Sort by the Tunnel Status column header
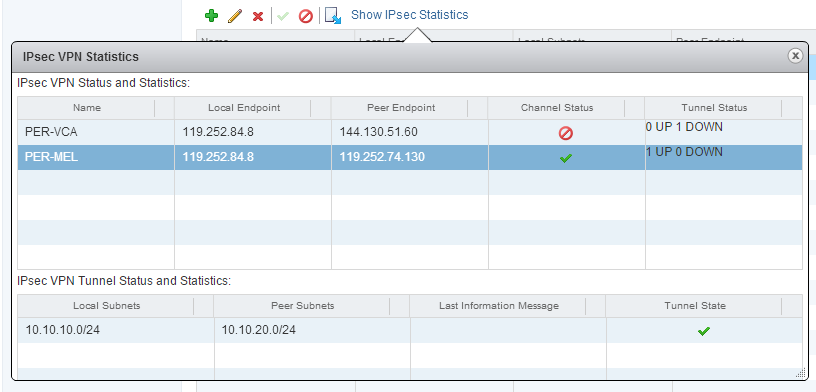Viewport: 816px width, 392px height. pyautogui.click(x=714, y=108)
